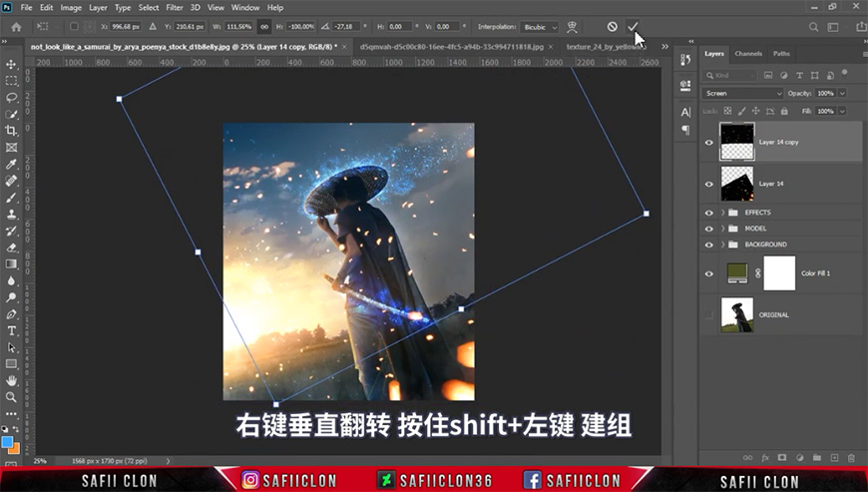
Task: Select the Clone Stamp tool
Action: pos(11,215)
